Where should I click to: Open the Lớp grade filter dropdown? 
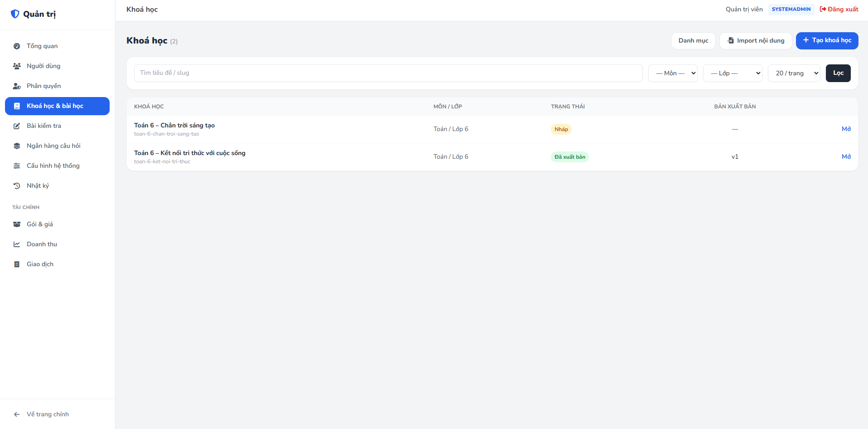coord(733,73)
